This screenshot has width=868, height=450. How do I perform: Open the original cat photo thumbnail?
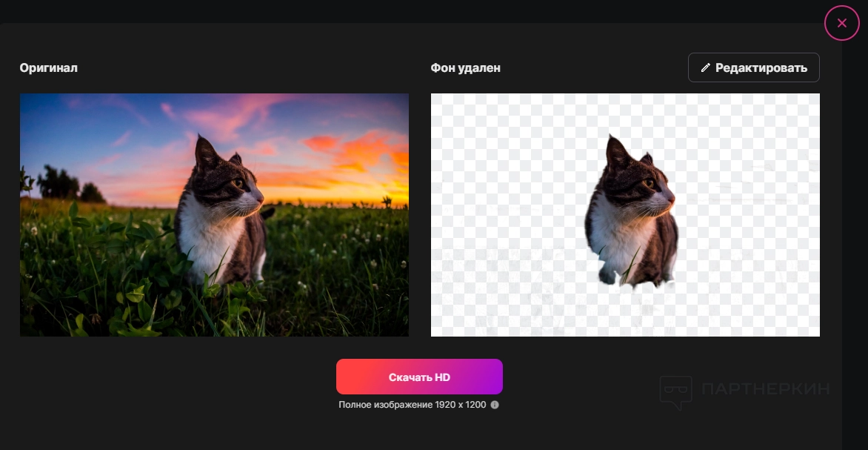(x=214, y=214)
